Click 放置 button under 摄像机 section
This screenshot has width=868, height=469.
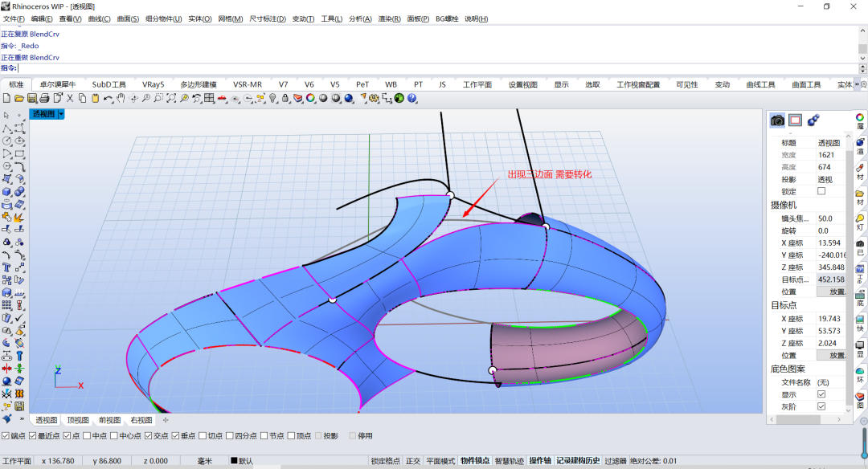point(836,292)
